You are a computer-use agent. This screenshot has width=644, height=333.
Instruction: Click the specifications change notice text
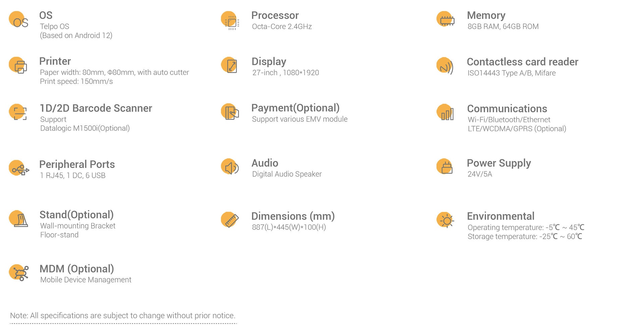coord(123,316)
